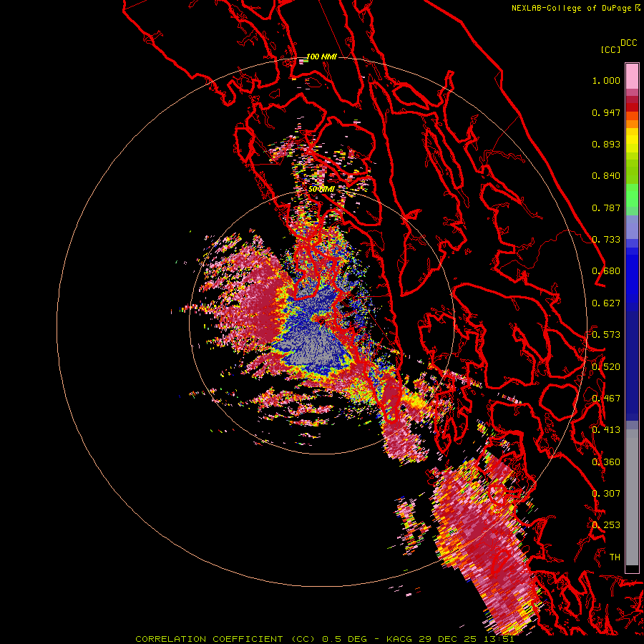Click the 0.680 scale value
Viewport: 644px width, 644px height.
click(x=606, y=271)
